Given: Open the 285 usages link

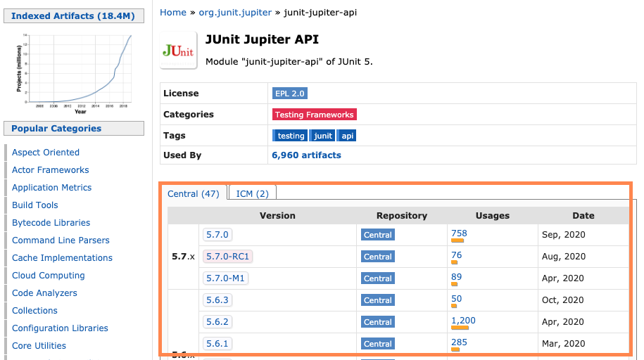Looking at the screenshot, I should coord(459,342).
